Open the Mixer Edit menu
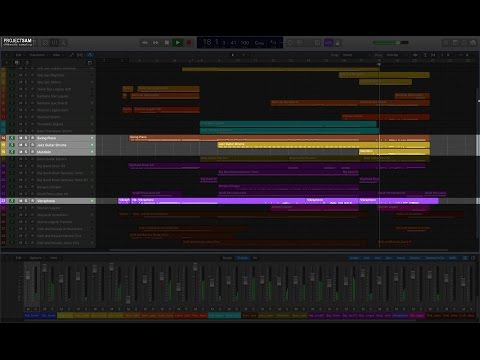 pyautogui.click(x=19, y=258)
